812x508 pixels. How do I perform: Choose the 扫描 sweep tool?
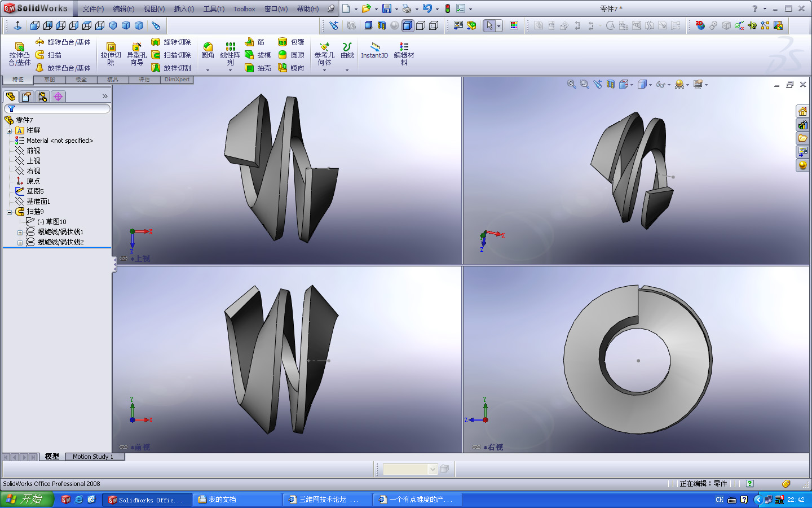(48, 55)
